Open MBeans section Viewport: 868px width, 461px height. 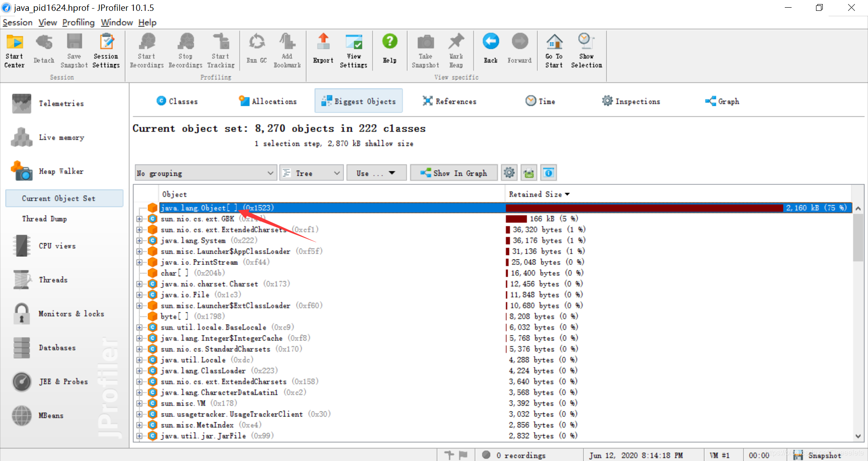[38, 415]
